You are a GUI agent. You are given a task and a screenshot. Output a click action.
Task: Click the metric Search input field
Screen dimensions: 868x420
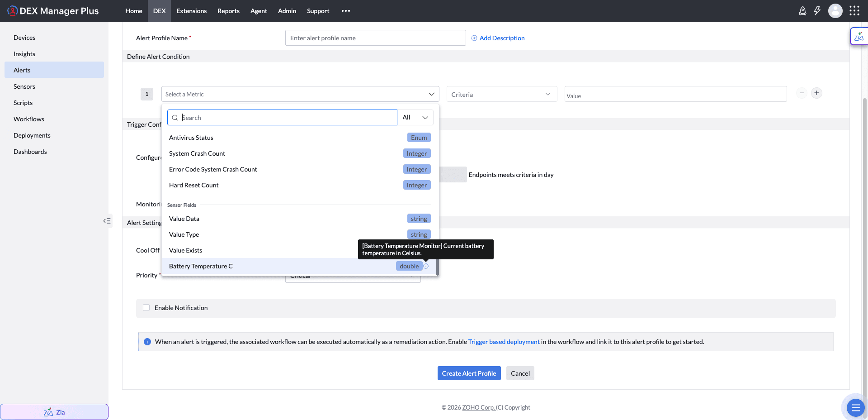tap(283, 118)
